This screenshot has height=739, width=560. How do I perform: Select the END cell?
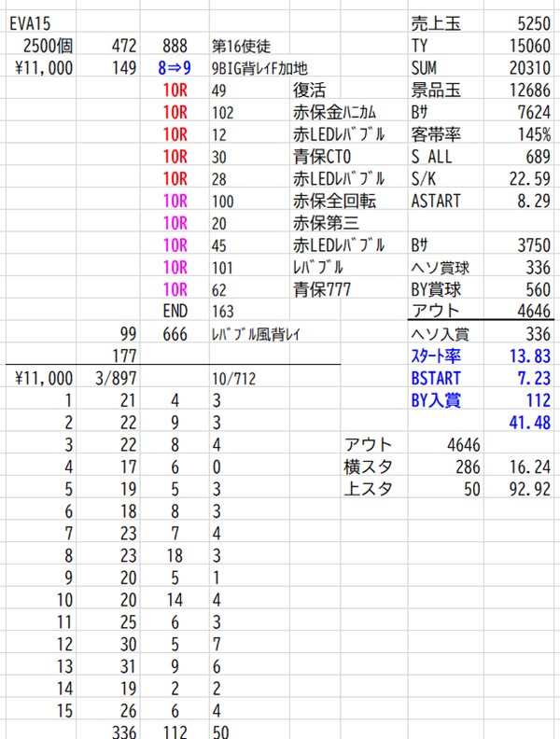click(x=175, y=312)
